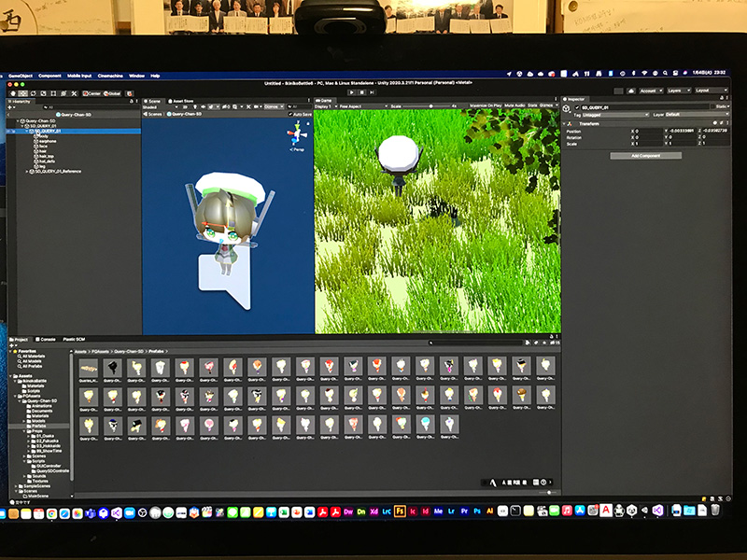747x560 pixels.
Task: Toggle Pivot/Center handle position button
Action: point(92,93)
